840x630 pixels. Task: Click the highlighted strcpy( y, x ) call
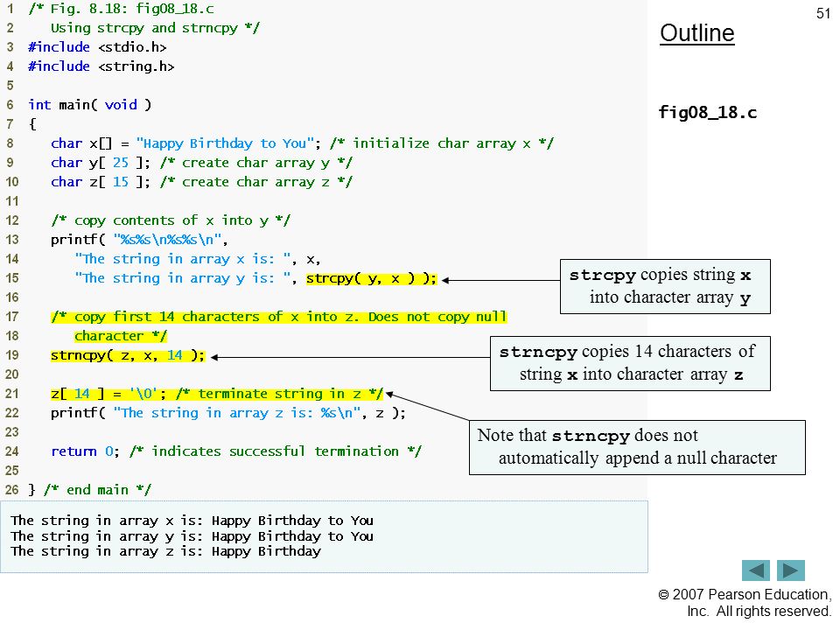372,278
